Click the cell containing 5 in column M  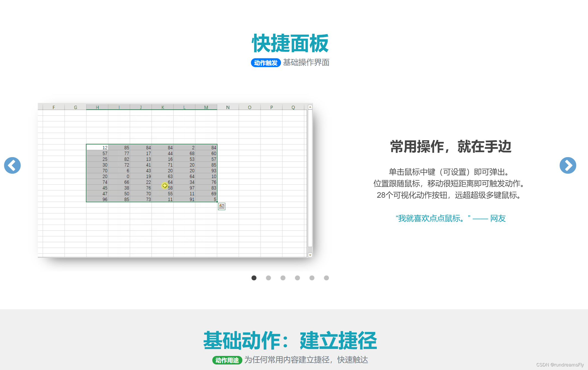pos(206,199)
